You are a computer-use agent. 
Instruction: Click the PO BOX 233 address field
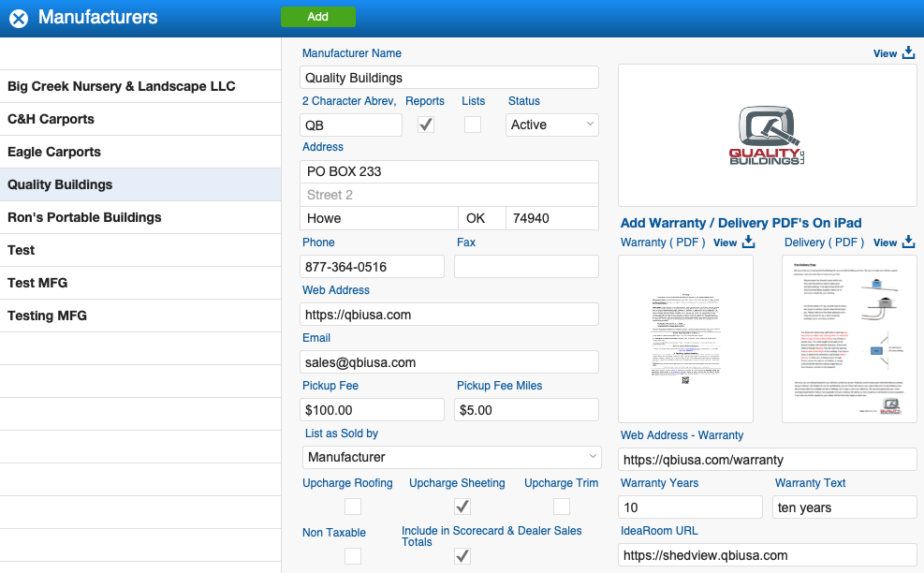pyautogui.click(x=449, y=171)
